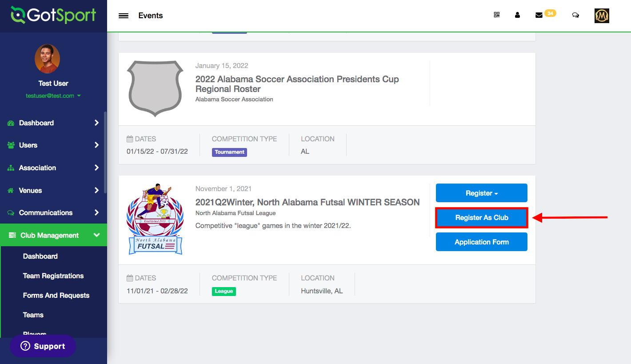Viewport: 631px width, 364px height.
Task: Select Teams under Club Management
Action: click(33, 315)
